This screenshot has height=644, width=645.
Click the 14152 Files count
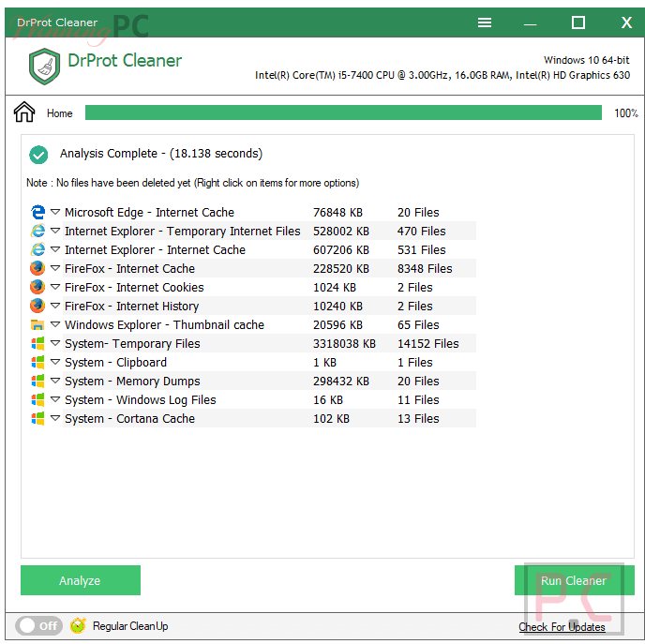click(427, 344)
